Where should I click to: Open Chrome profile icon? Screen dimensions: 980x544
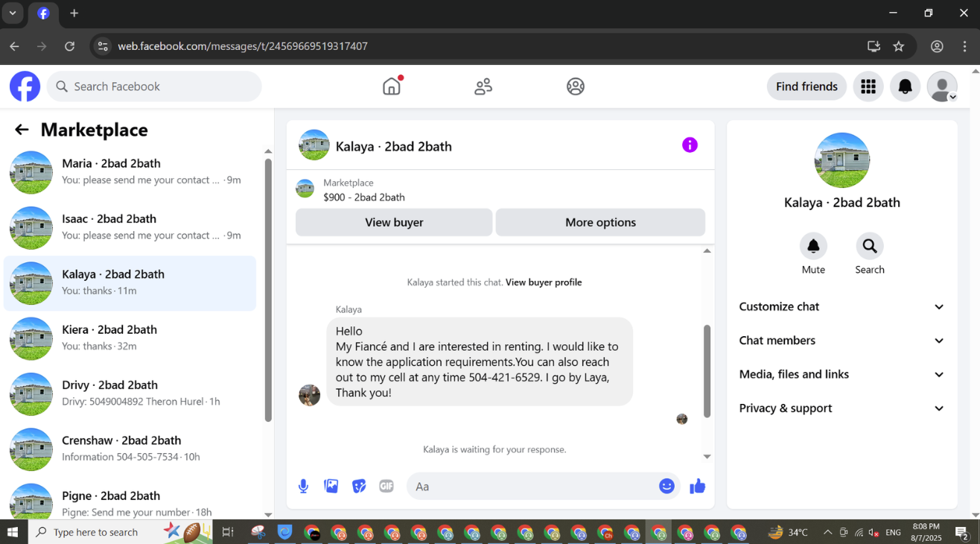[938, 46]
